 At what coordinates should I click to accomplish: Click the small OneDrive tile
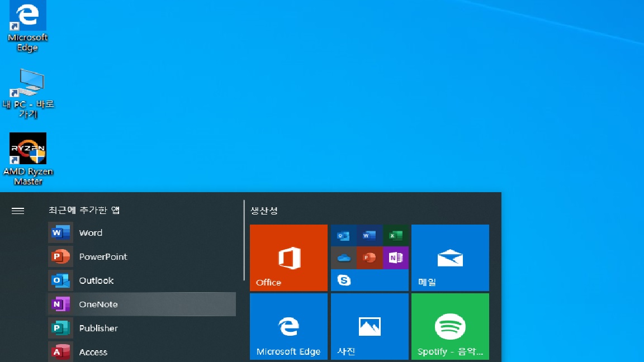(343, 258)
